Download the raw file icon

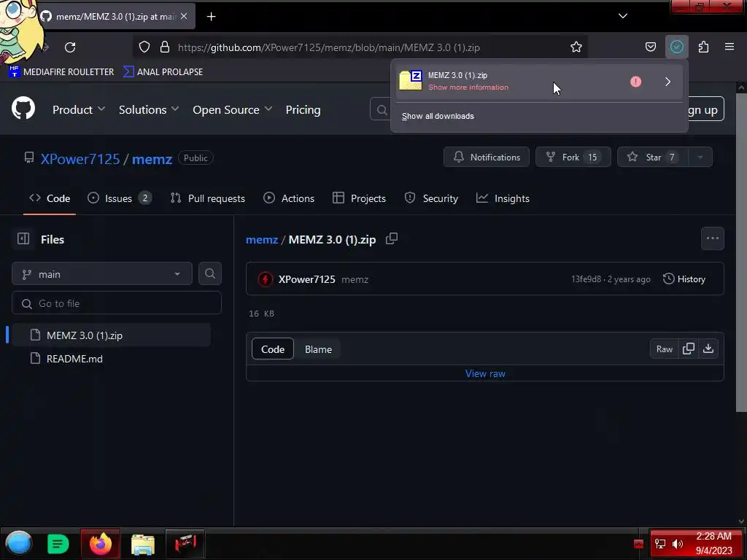tap(708, 349)
